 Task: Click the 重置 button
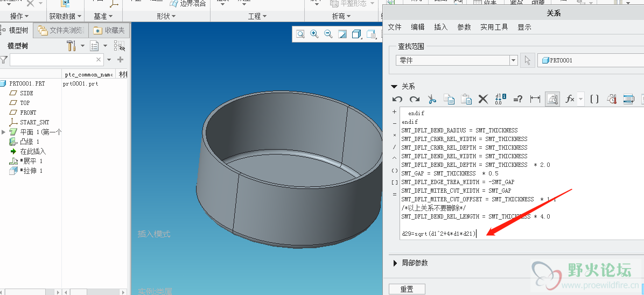click(407, 290)
